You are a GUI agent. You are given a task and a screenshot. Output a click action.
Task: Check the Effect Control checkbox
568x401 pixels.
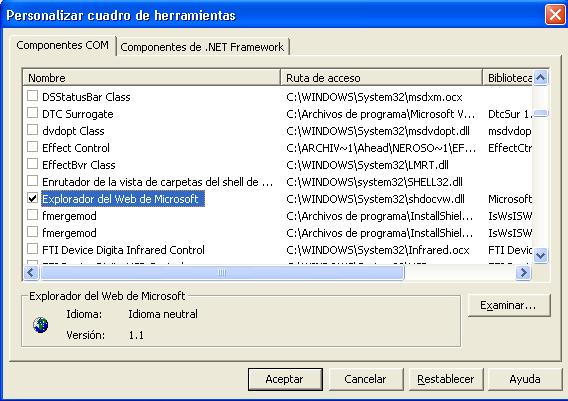click(33, 147)
